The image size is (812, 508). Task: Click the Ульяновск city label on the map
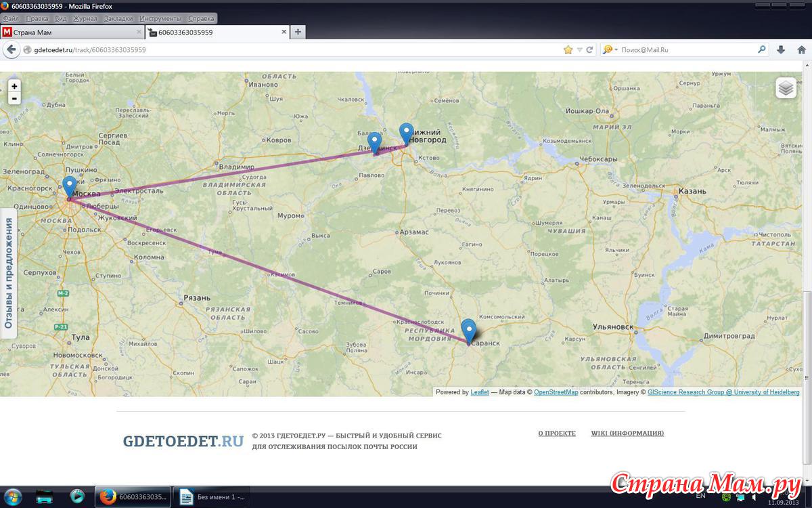[613, 326]
